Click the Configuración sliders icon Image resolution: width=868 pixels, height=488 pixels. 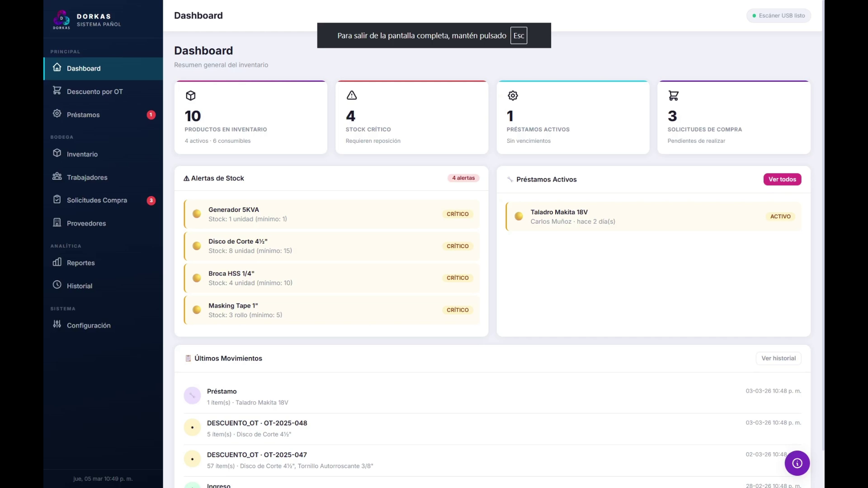57,324
